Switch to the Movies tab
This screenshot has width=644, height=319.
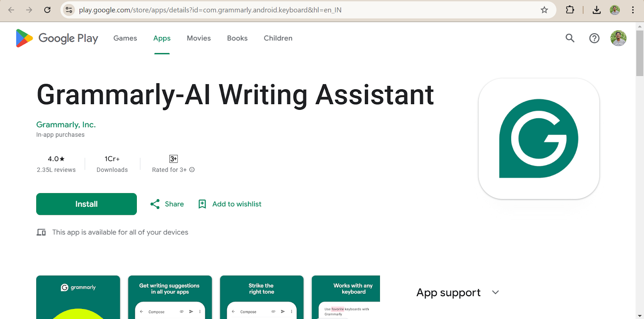pos(199,38)
